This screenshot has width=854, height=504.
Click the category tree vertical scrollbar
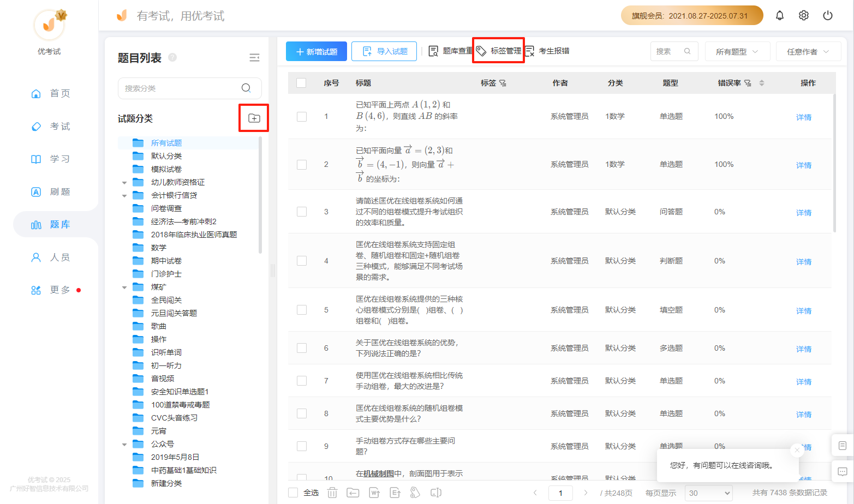pos(260,195)
